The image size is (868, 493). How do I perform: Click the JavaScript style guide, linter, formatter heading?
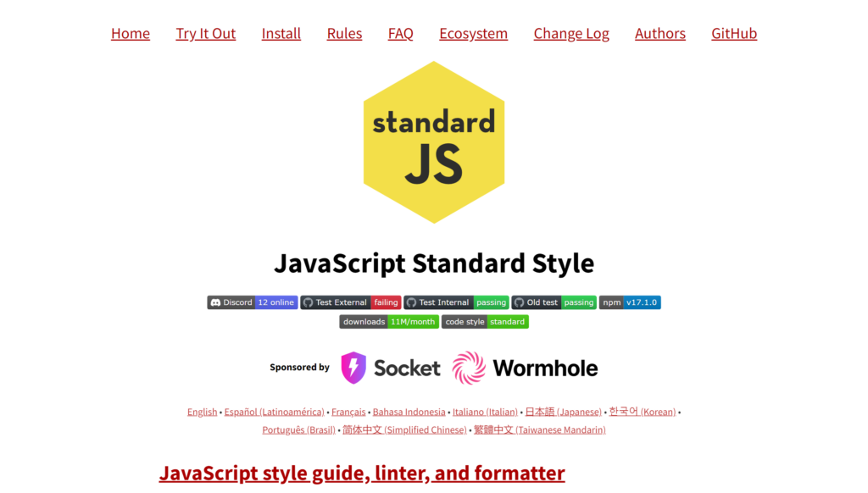[362, 474]
